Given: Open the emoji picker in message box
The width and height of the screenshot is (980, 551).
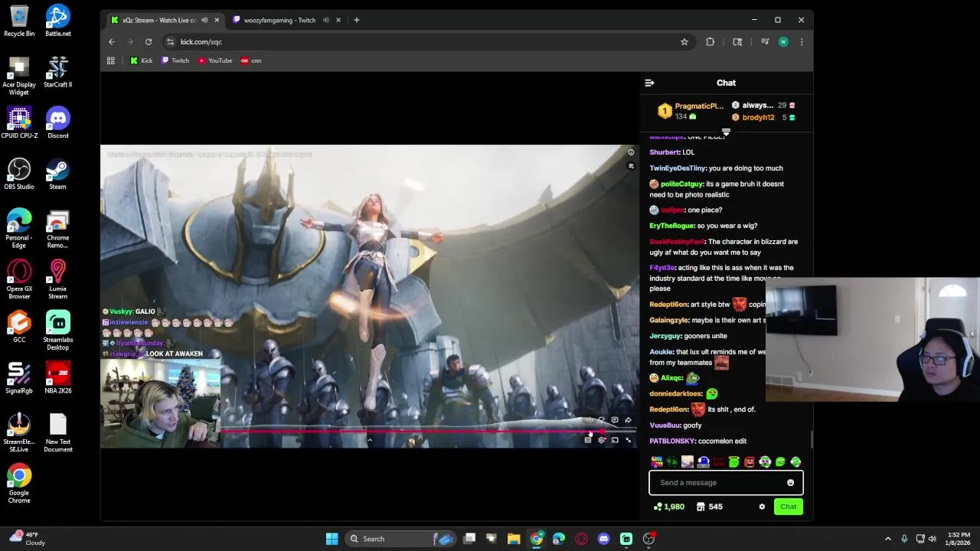Looking at the screenshot, I should (x=790, y=483).
